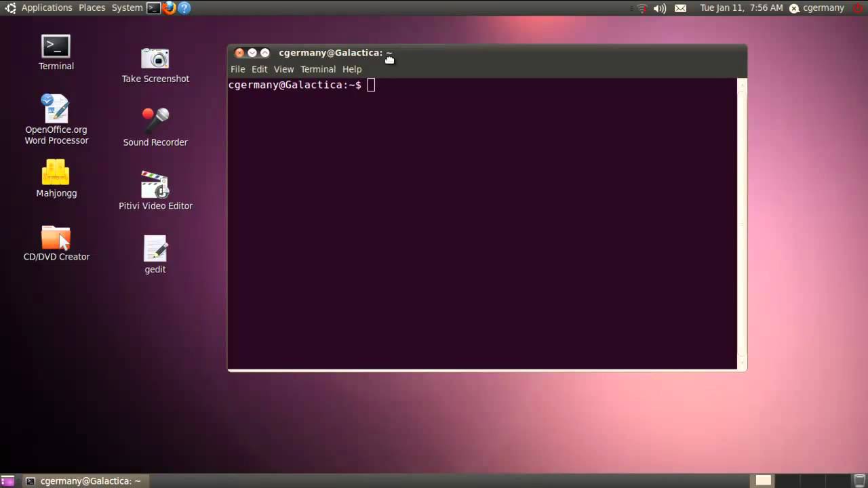The height and width of the screenshot is (488, 868).
Task: Click the power button indicator
Action: point(859,8)
